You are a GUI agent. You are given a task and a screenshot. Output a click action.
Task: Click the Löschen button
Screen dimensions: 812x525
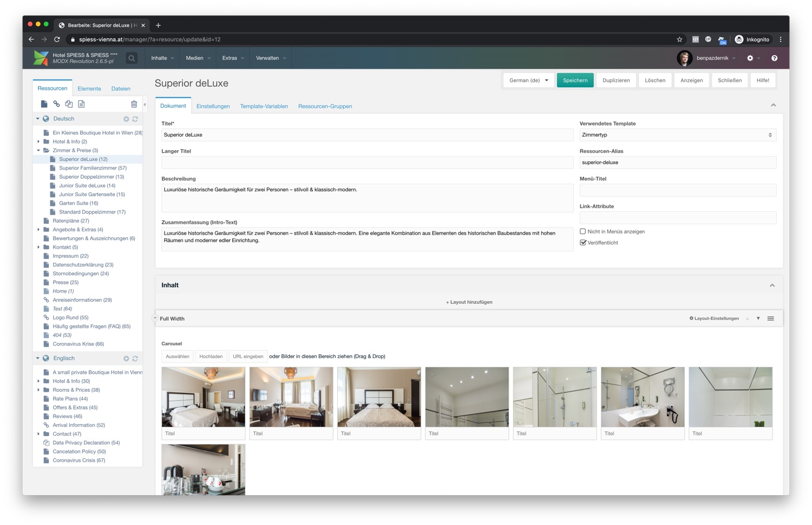(655, 80)
